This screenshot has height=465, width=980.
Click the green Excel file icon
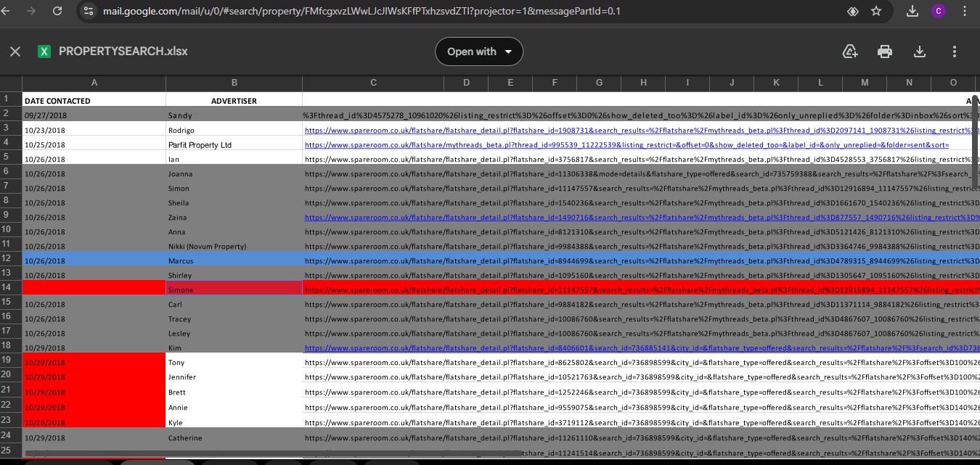click(x=44, y=52)
